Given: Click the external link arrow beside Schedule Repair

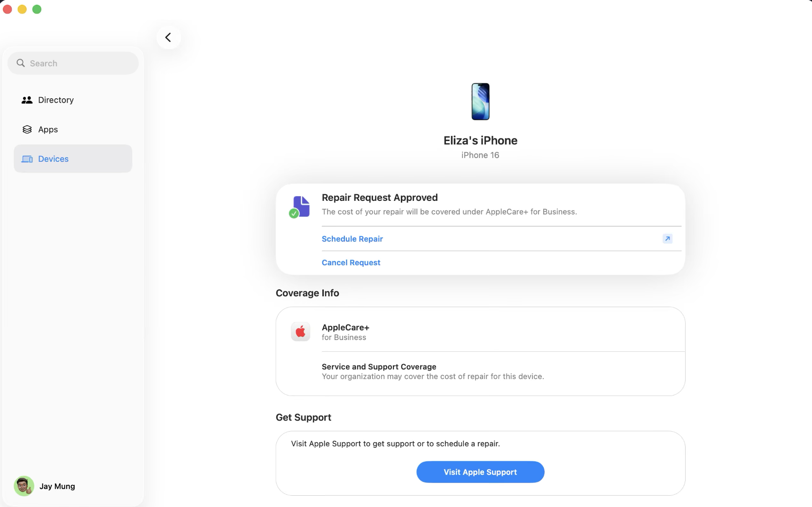Looking at the screenshot, I should point(667,239).
